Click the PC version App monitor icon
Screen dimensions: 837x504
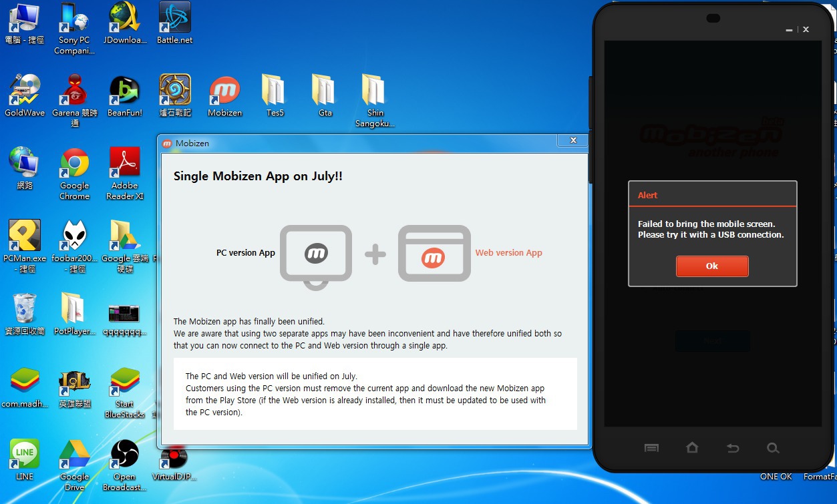316,256
